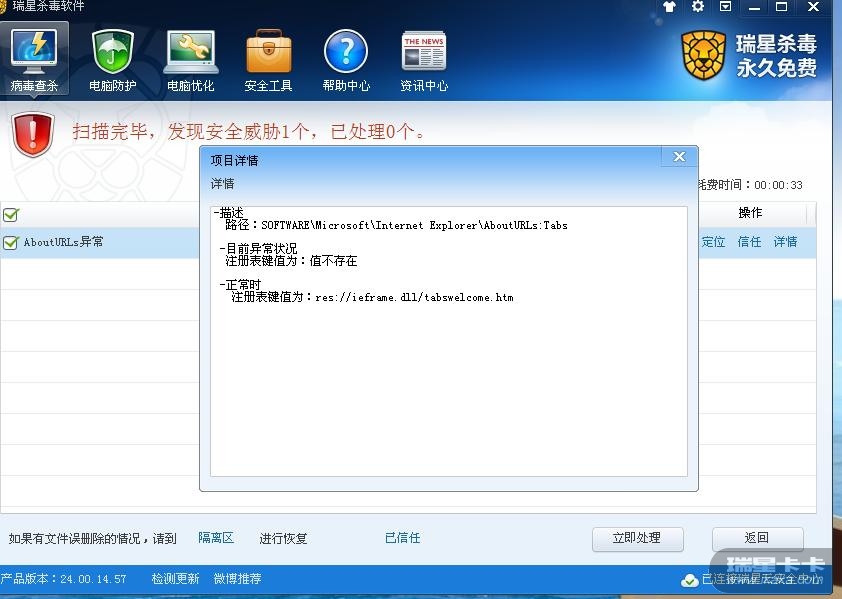Click product version 24.00.14.57 text
Screen dimensions: 842x599
pyautogui.click(x=63, y=579)
